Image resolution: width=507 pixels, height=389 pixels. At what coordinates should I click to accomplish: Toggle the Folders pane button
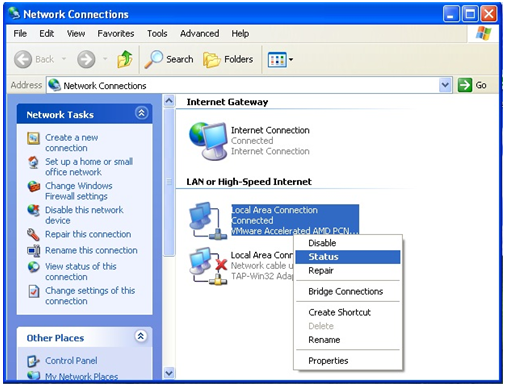click(228, 59)
